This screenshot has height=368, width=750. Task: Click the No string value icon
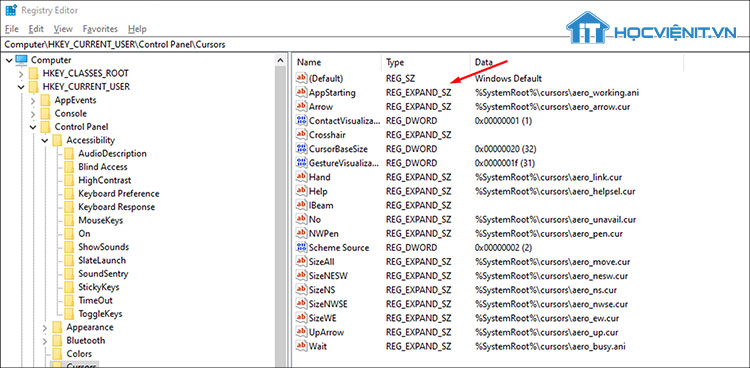tap(301, 220)
